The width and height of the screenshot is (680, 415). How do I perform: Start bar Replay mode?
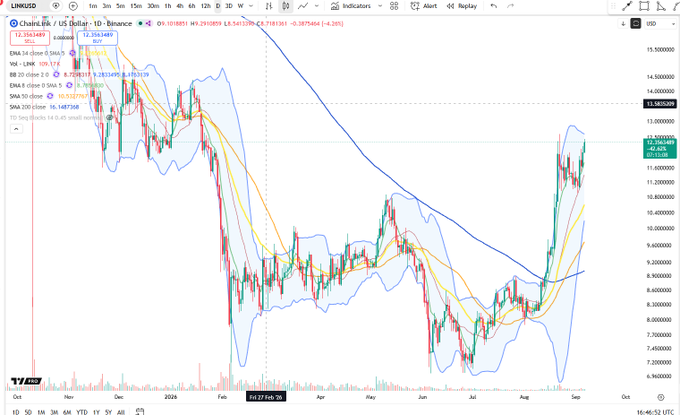coord(462,6)
